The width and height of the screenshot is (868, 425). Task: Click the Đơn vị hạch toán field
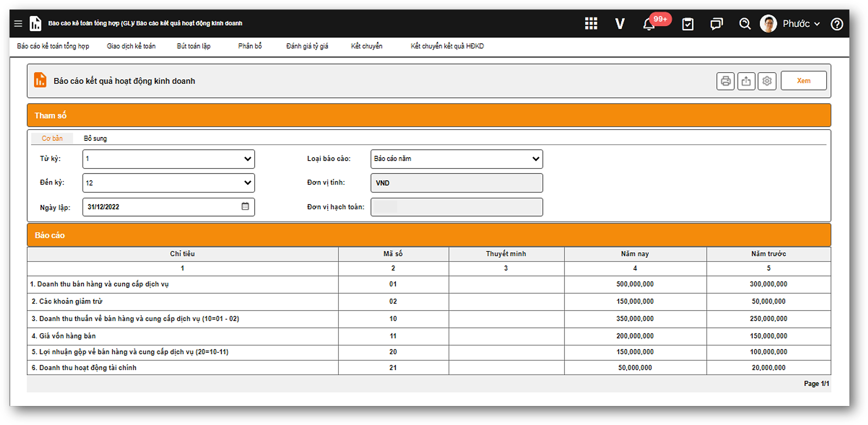(457, 207)
